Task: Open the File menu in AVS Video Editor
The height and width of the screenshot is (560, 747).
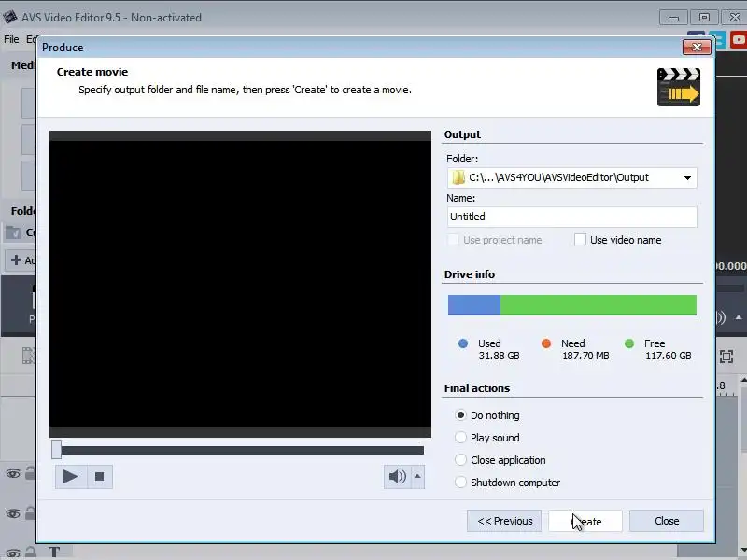Action: click(11, 39)
